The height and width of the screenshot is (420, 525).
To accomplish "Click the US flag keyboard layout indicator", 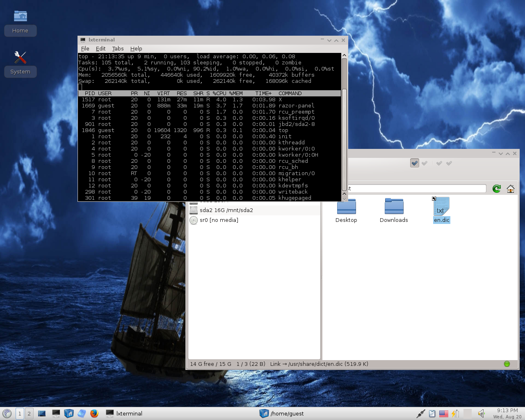I will tap(444, 413).
